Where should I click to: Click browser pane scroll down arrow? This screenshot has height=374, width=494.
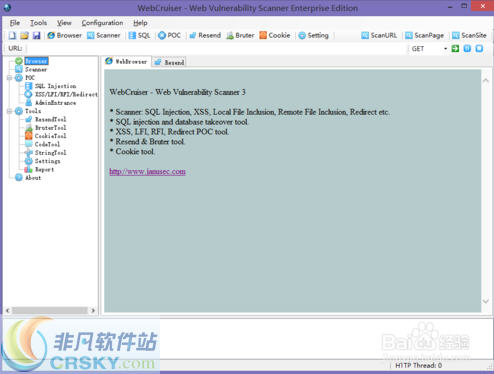tap(486, 301)
